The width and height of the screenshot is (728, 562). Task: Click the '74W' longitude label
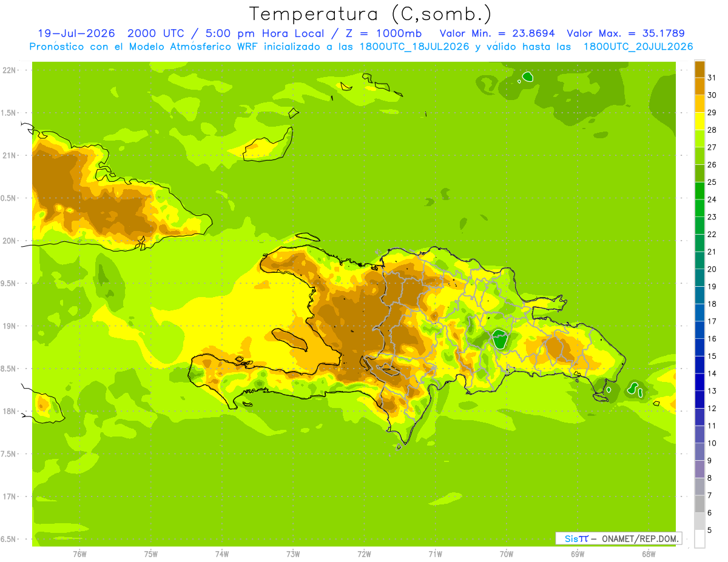(x=222, y=554)
